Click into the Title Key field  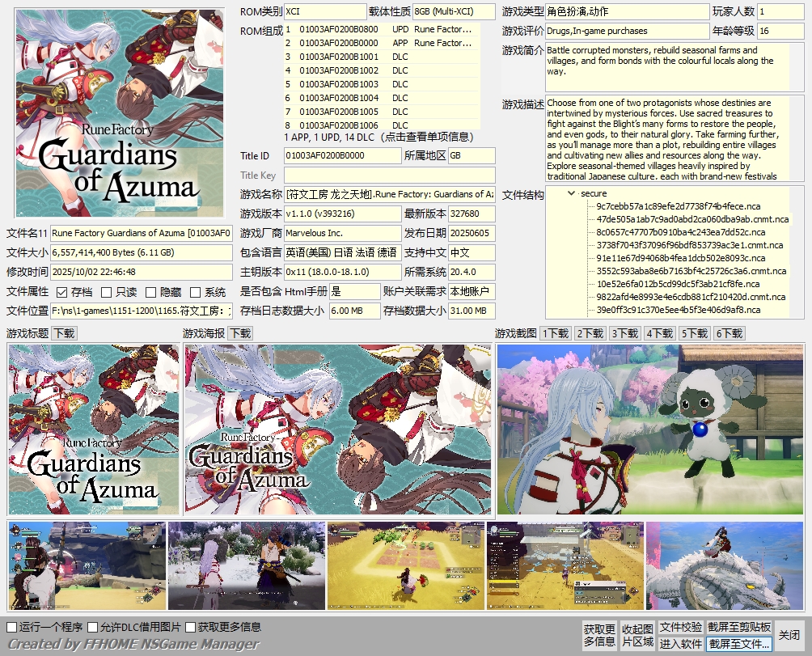[x=389, y=176]
